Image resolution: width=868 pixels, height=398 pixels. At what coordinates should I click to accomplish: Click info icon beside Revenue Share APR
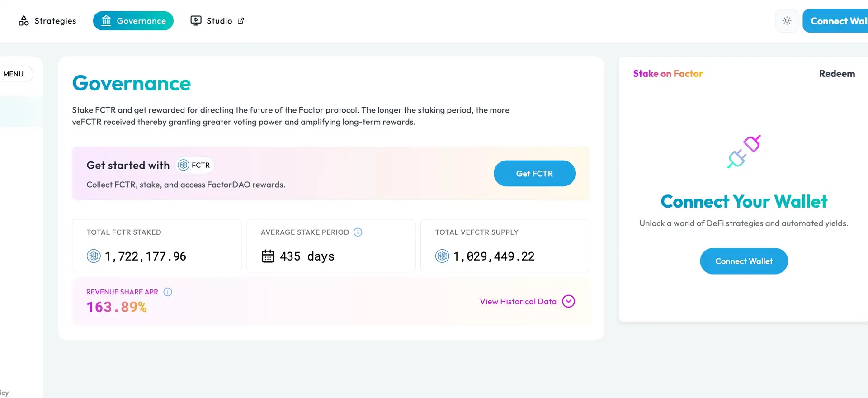click(x=168, y=292)
